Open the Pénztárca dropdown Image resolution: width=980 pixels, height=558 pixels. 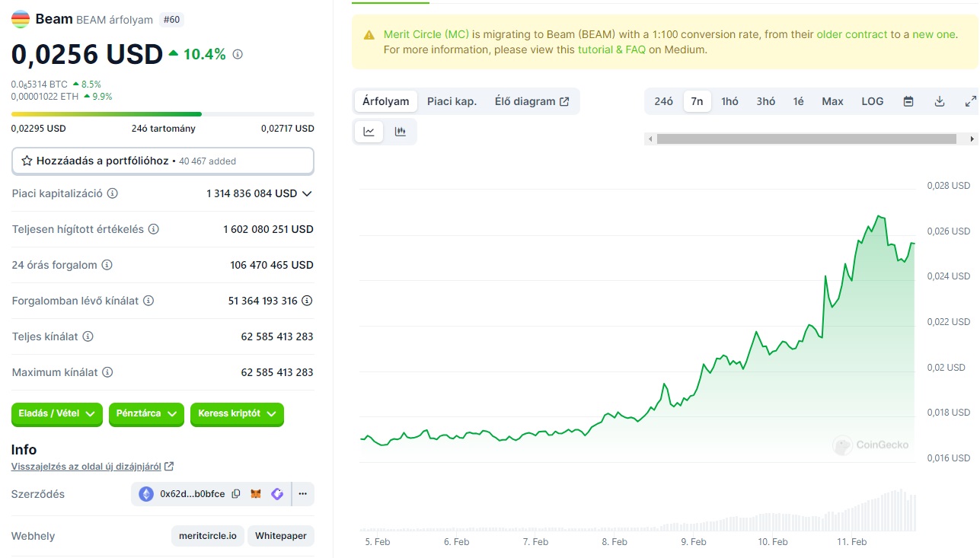(146, 413)
